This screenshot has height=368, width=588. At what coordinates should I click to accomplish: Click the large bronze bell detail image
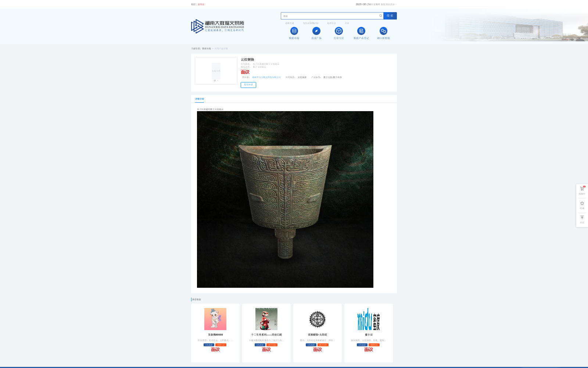(x=285, y=199)
